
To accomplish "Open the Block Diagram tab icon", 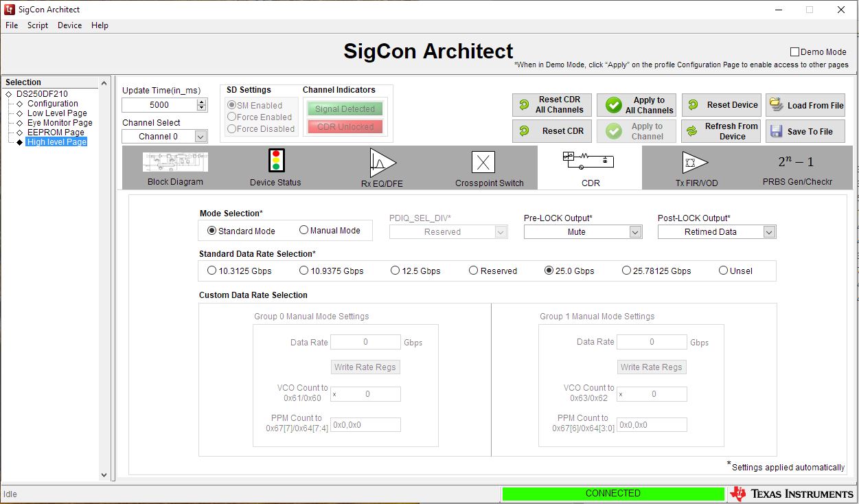I will pos(175,162).
